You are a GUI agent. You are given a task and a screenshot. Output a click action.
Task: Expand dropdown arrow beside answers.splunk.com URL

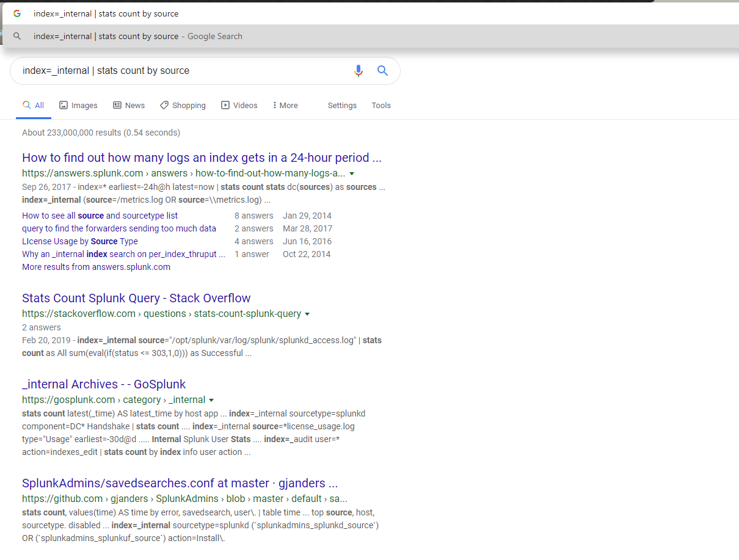352,173
